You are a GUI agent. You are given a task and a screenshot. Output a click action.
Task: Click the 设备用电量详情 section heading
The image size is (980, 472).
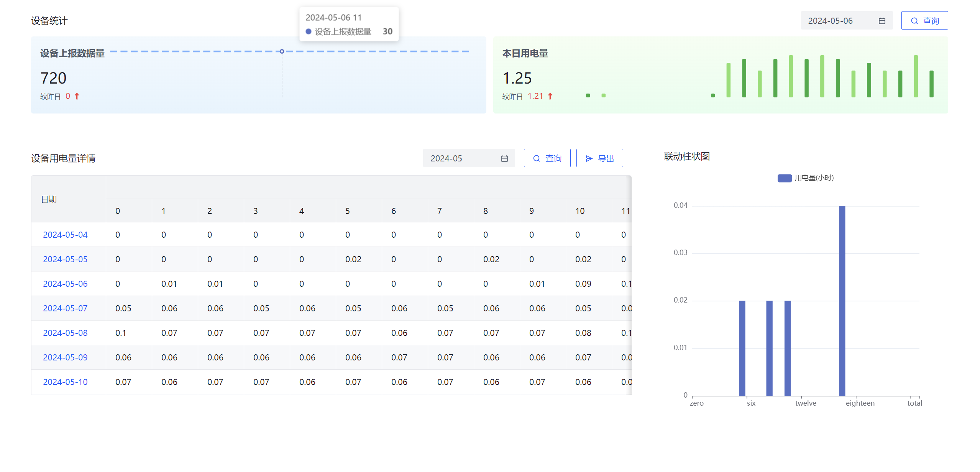63,158
